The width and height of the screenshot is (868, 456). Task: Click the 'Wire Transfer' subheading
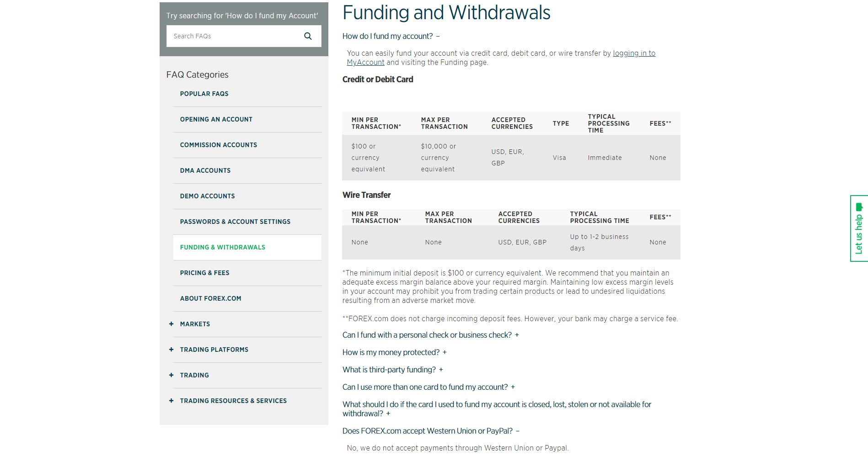click(x=366, y=195)
